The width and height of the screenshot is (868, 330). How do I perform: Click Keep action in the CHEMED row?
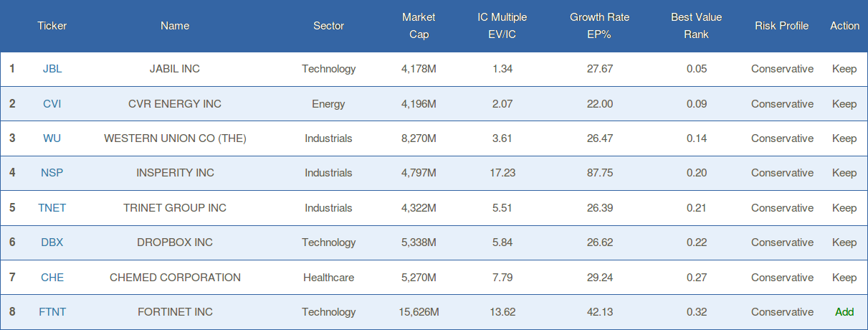[x=844, y=278]
